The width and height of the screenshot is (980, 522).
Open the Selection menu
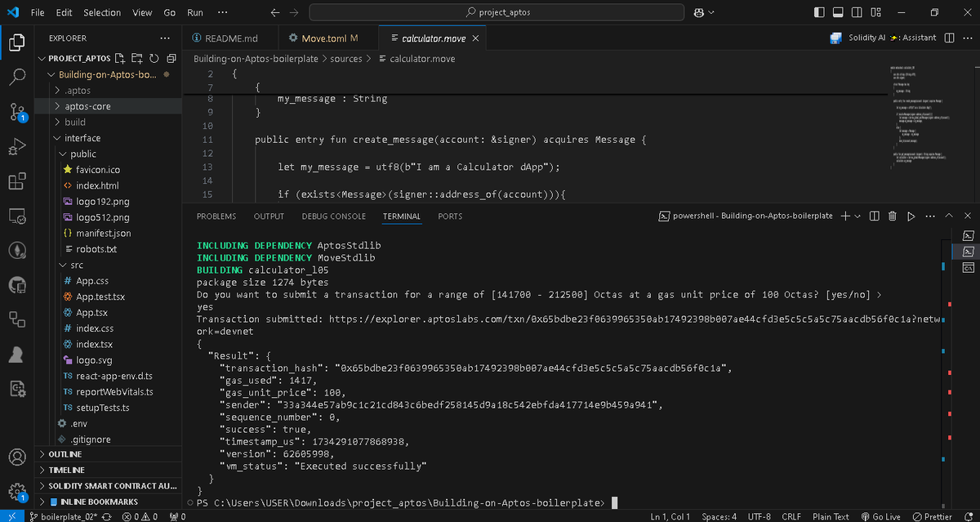[102, 12]
